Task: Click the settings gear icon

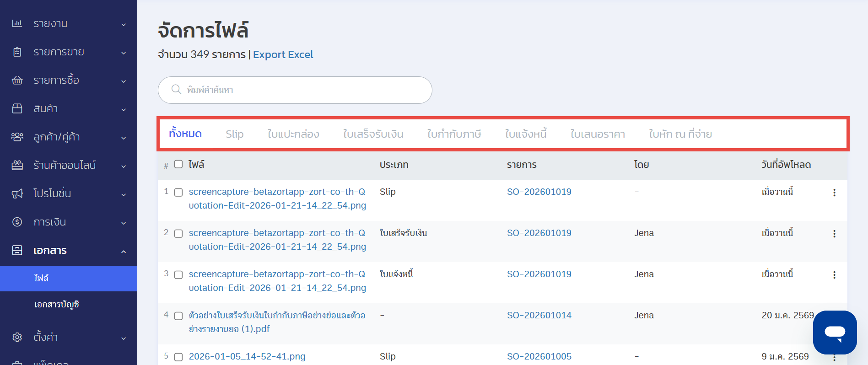Action: [17, 337]
